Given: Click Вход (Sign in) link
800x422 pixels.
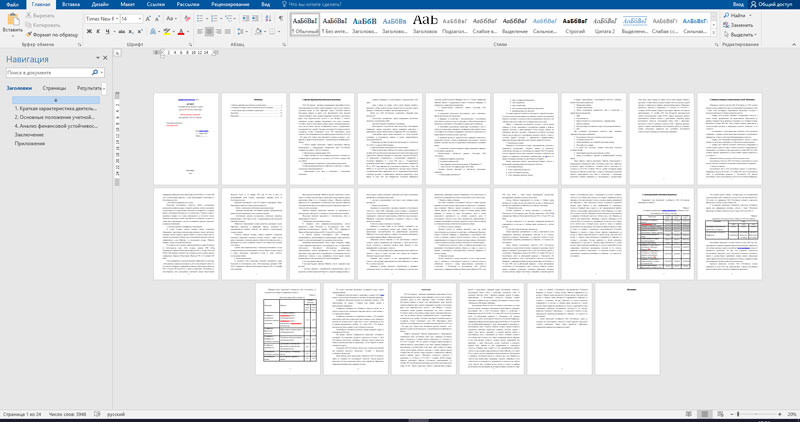Looking at the screenshot, I should (x=738, y=4).
